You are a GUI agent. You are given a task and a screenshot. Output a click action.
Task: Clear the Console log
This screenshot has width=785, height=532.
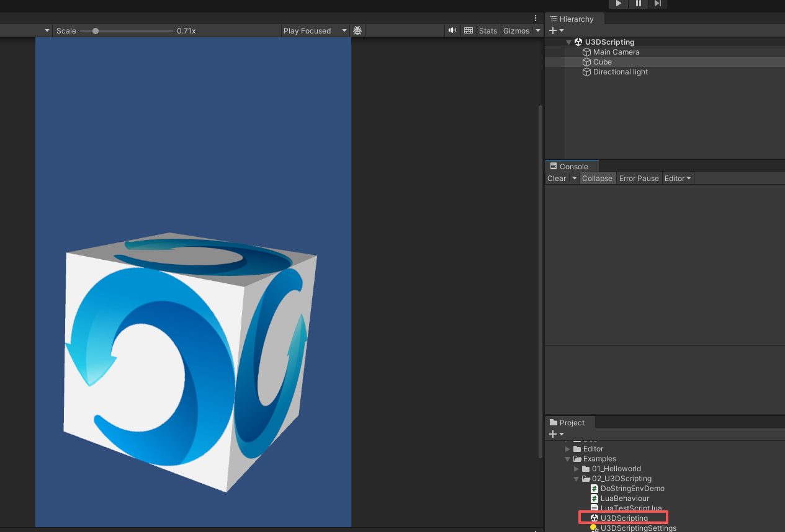pyautogui.click(x=557, y=179)
